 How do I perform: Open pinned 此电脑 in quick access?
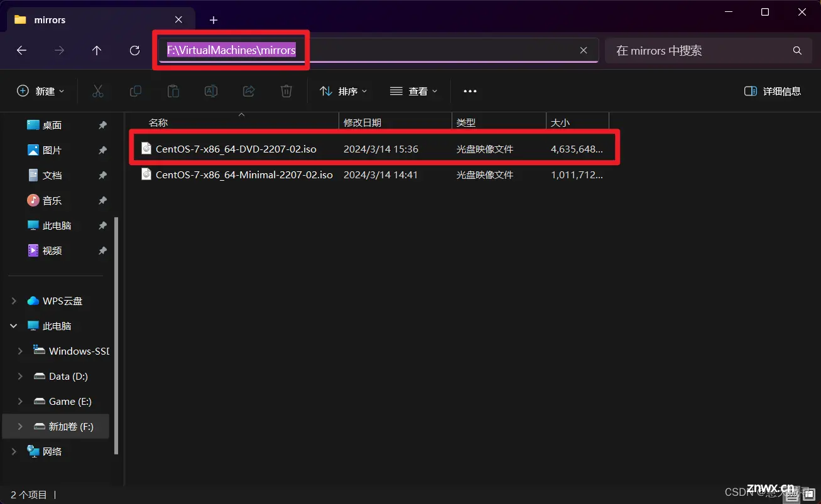pos(57,225)
